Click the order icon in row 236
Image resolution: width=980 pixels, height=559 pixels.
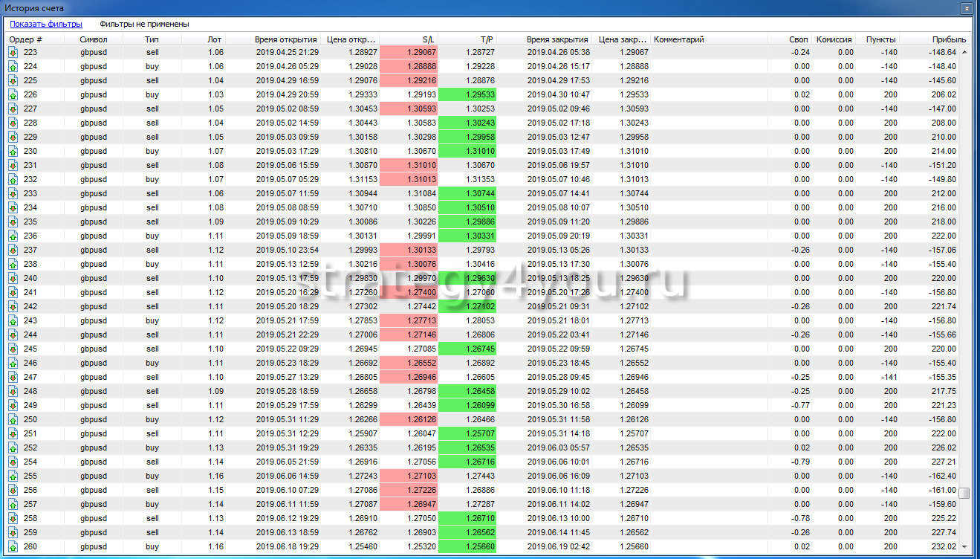13,236
